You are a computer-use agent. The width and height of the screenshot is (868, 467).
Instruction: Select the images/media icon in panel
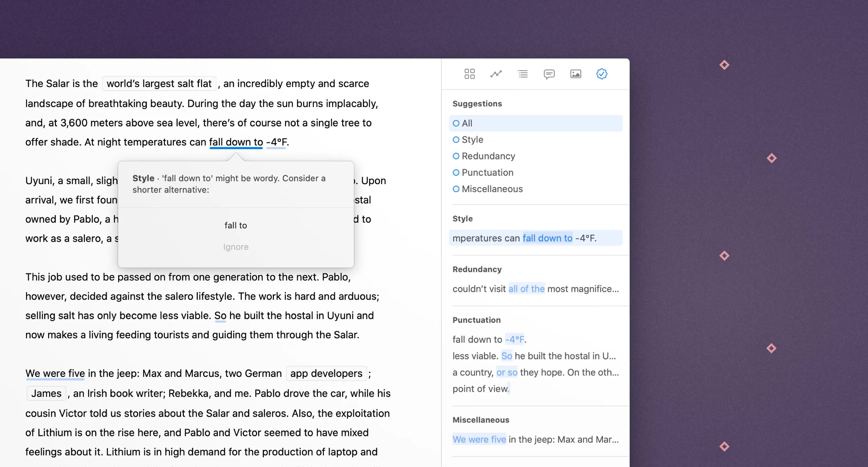(575, 73)
